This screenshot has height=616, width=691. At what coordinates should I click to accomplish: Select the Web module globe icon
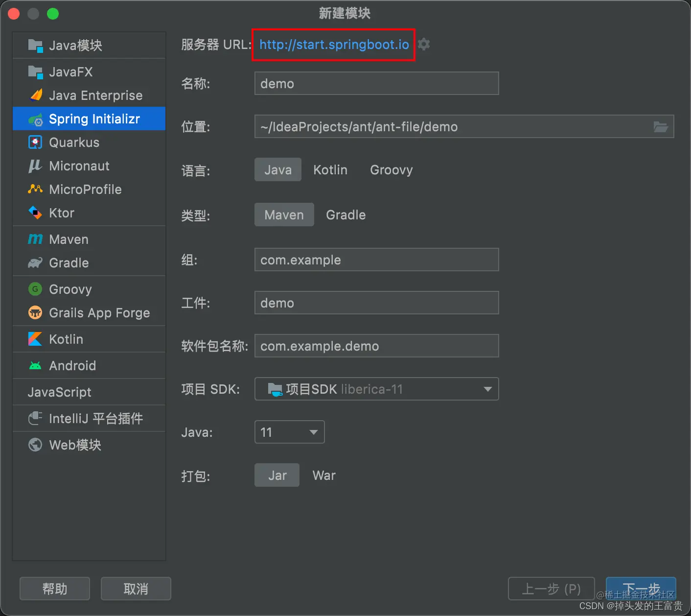coord(35,445)
